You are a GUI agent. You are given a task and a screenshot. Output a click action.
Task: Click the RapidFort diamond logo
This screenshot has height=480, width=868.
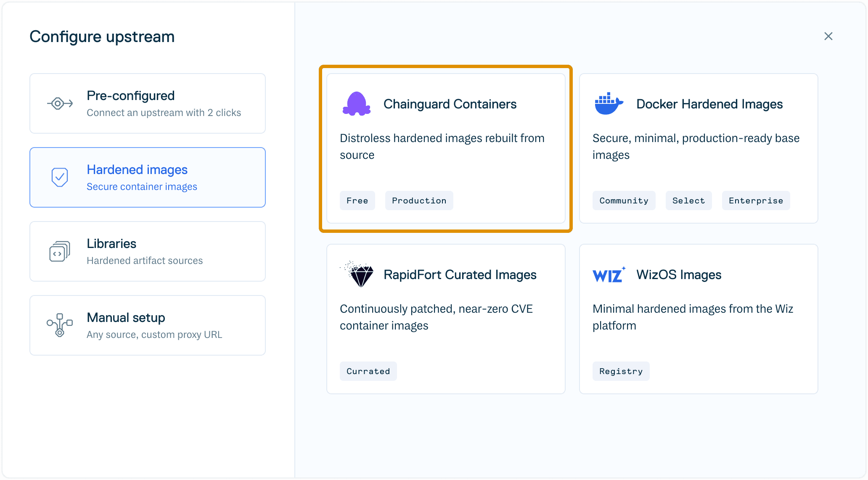(x=357, y=274)
